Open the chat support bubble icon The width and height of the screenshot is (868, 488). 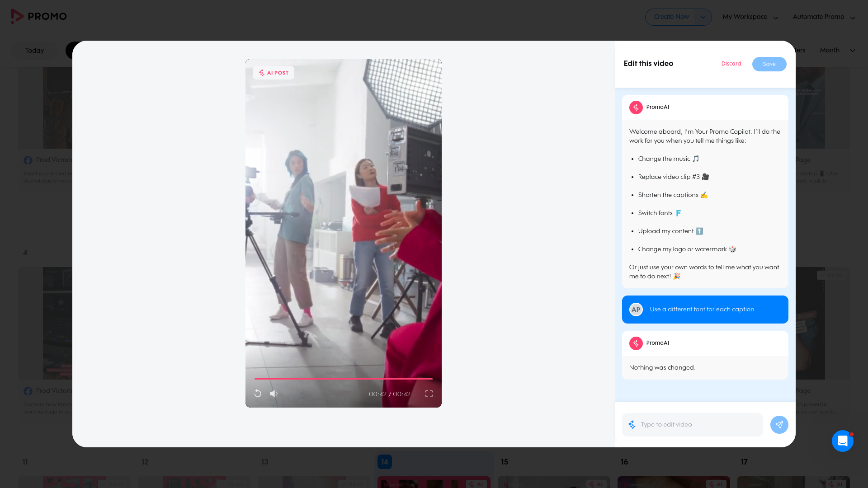[842, 441]
